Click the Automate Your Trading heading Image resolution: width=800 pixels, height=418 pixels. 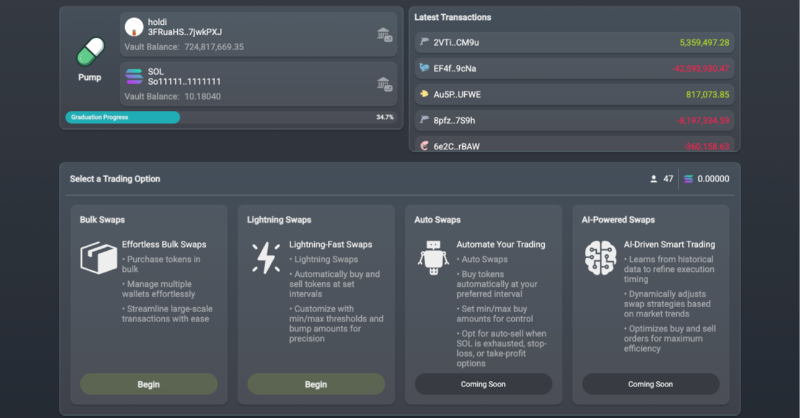(501, 244)
